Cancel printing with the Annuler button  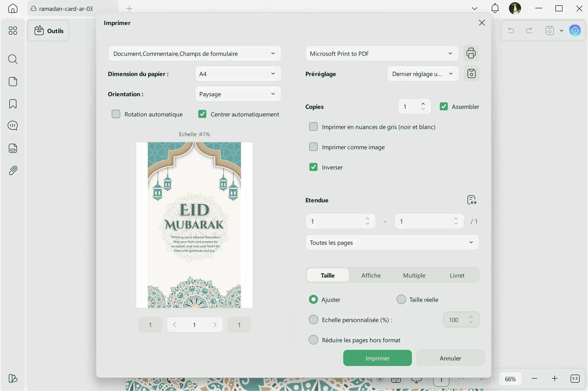[450, 358]
